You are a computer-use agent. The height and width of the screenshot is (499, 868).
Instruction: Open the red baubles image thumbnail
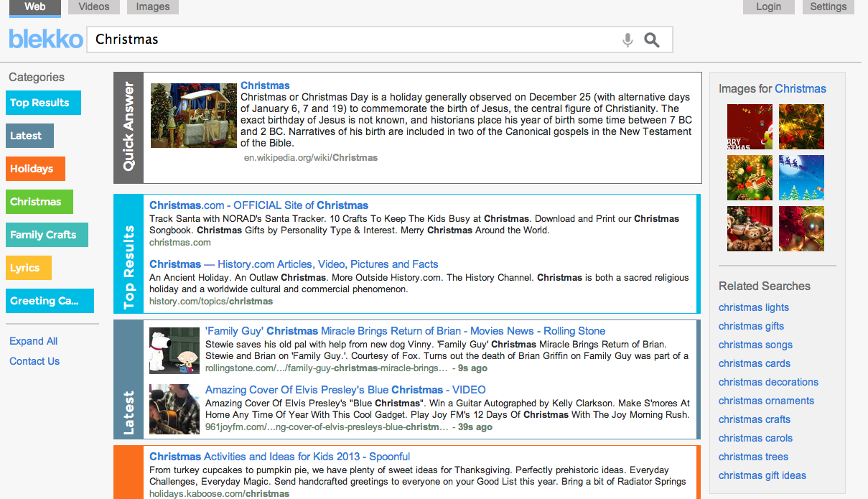click(801, 229)
